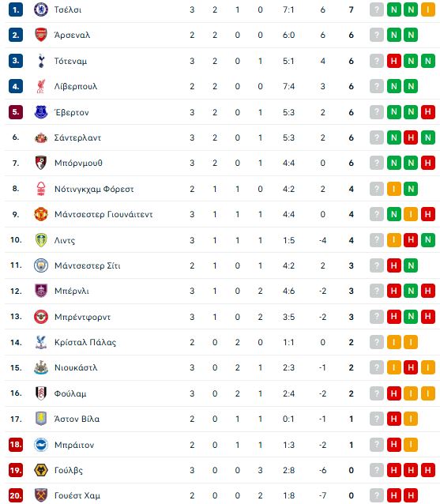Click Wolves' last red loss badge
The height and width of the screenshot is (504, 440).
[x=428, y=470]
